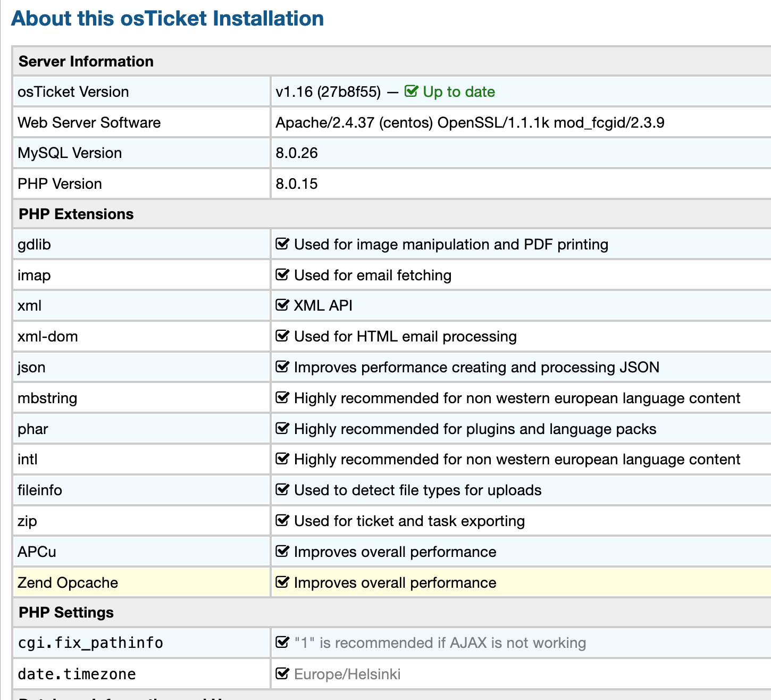Click the check icon beside XML API

282,305
